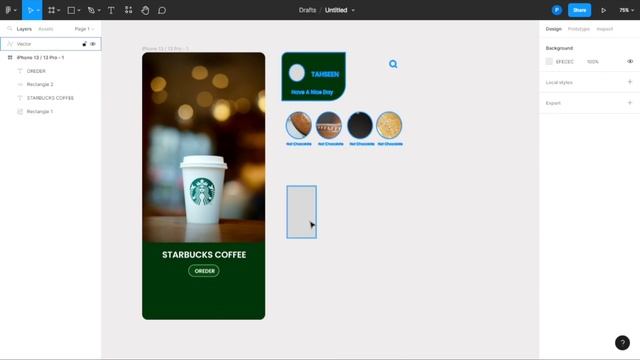Select the fourth golden round thumbnail
Screen dimensions: 640x360
click(x=389, y=125)
